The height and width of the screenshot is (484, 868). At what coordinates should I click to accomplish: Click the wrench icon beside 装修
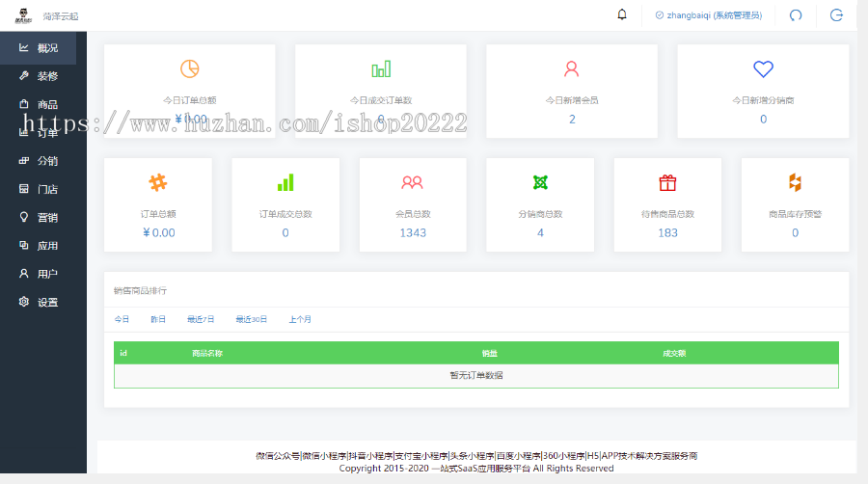[24, 76]
